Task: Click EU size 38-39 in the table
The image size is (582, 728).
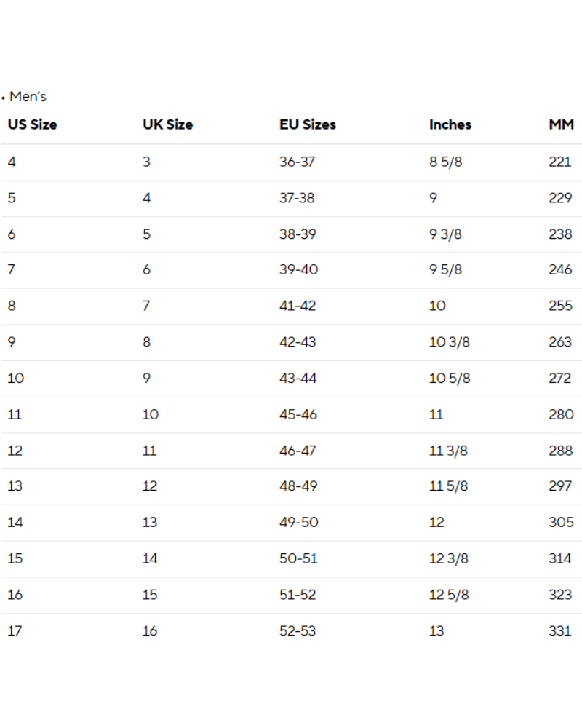Action: (x=298, y=234)
